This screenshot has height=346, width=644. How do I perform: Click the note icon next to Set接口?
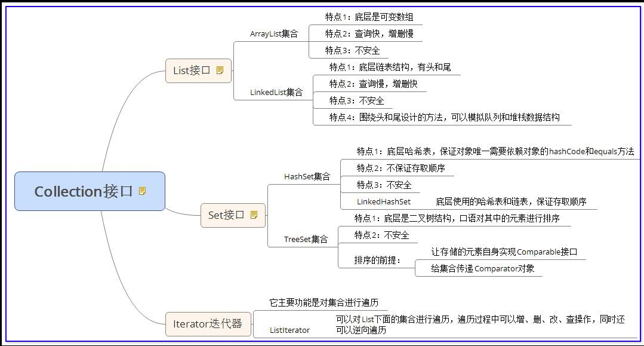point(254,215)
